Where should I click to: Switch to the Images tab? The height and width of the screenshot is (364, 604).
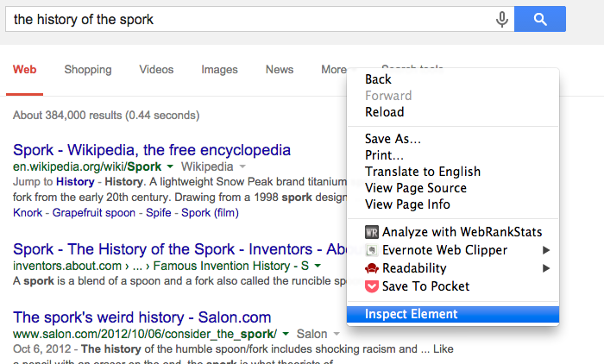[x=219, y=70]
